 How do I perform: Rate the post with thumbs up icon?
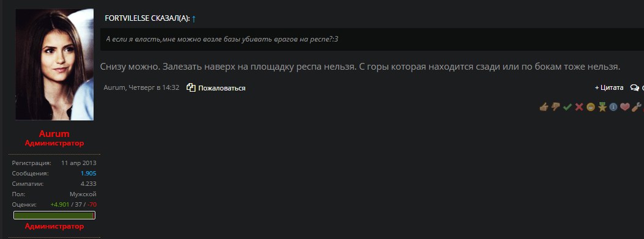pos(544,107)
